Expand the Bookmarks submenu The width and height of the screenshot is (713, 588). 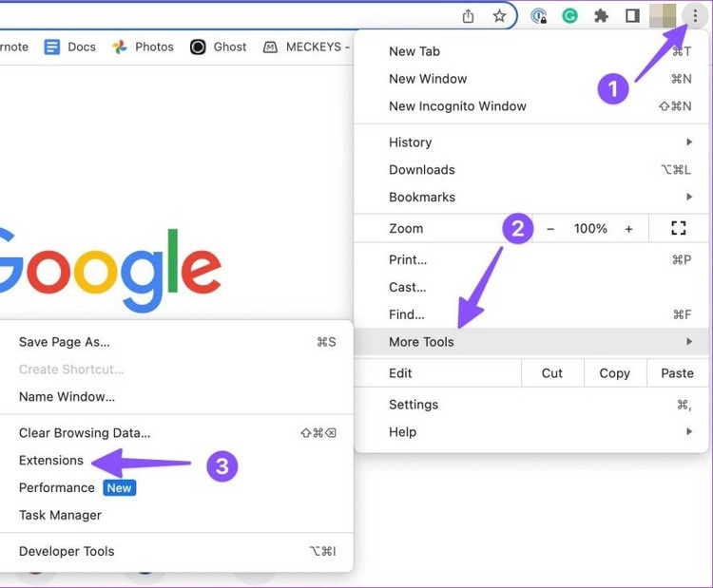click(531, 197)
